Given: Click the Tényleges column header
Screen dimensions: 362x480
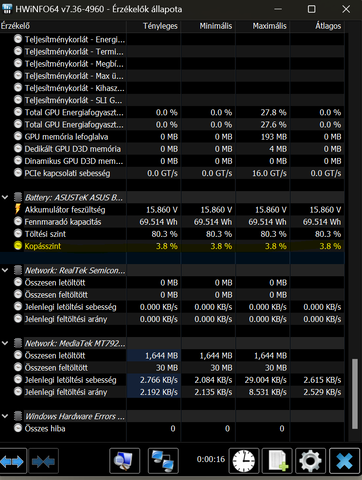Looking at the screenshot, I should pyautogui.click(x=154, y=26).
